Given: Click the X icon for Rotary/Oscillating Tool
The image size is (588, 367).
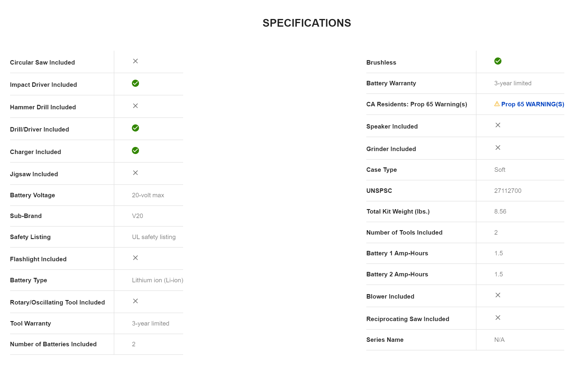Looking at the screenshot, I should pos(135,301).
